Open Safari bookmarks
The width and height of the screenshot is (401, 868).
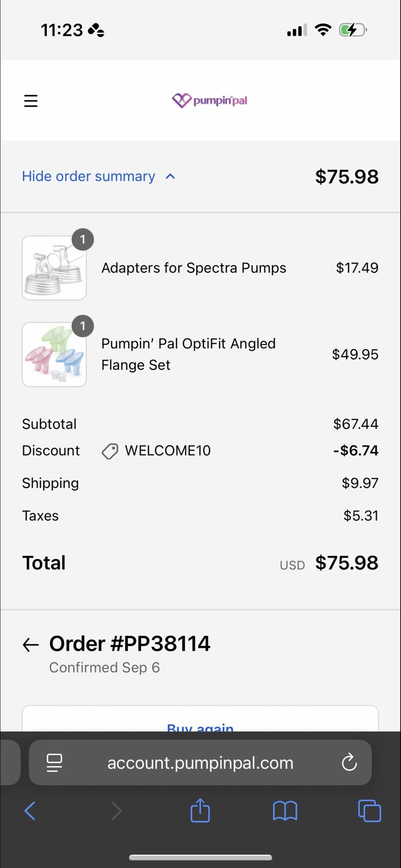pyautogui.click(x=285, y=811)
